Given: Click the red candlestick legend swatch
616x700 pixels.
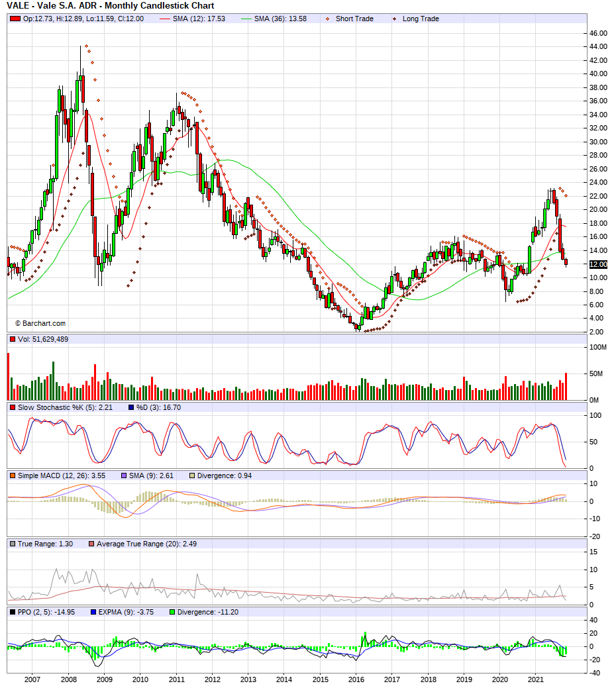Looking at the screenshot, I should pyautogui.click(x=16, y=19).
